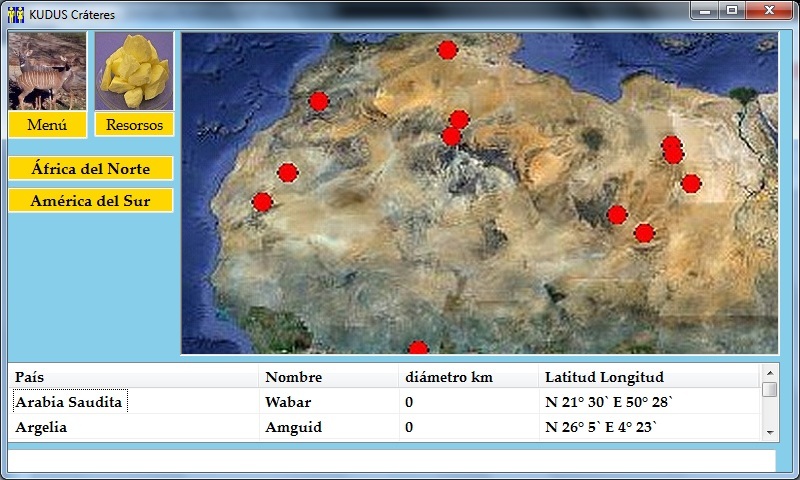Open the Resorsos button

tap(134, 125)
